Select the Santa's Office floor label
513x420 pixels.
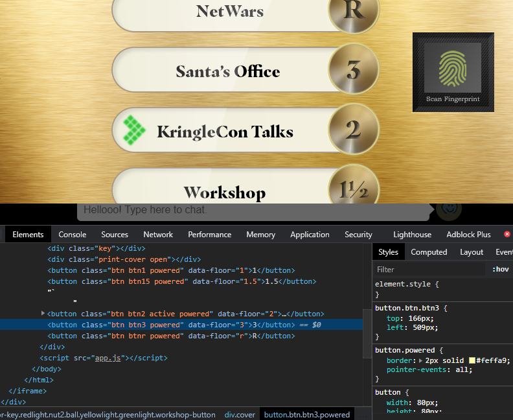tap(228, 71)
